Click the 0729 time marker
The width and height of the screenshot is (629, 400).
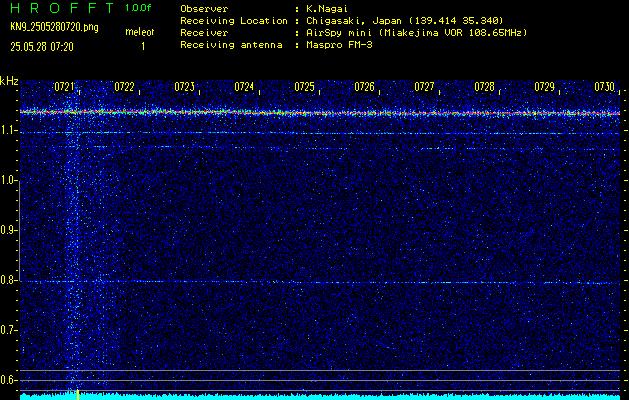click(x=545, y=87)
